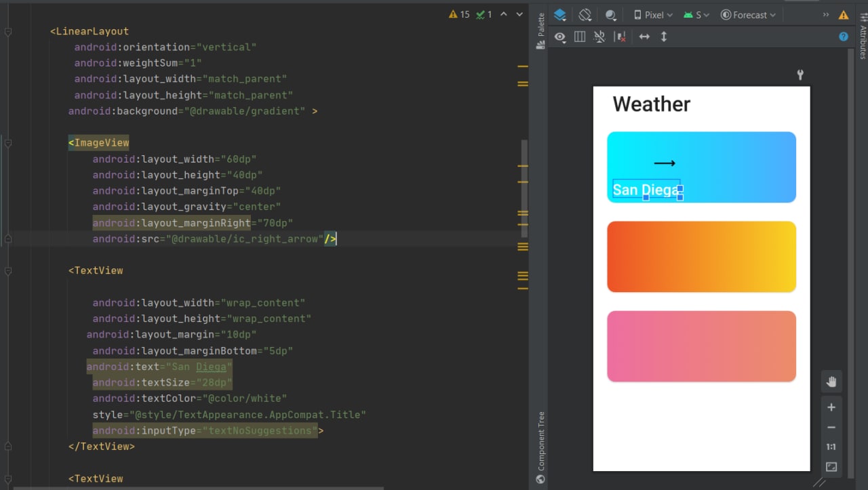The image size is (868, 490).
Task: Click the convert orientation columns icon
Action: coord(580,37)
